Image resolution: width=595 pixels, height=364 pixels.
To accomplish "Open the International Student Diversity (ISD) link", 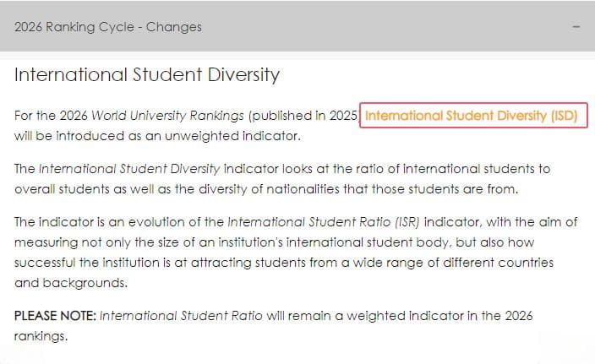I will pyautogui.click(x=471, y=115).
